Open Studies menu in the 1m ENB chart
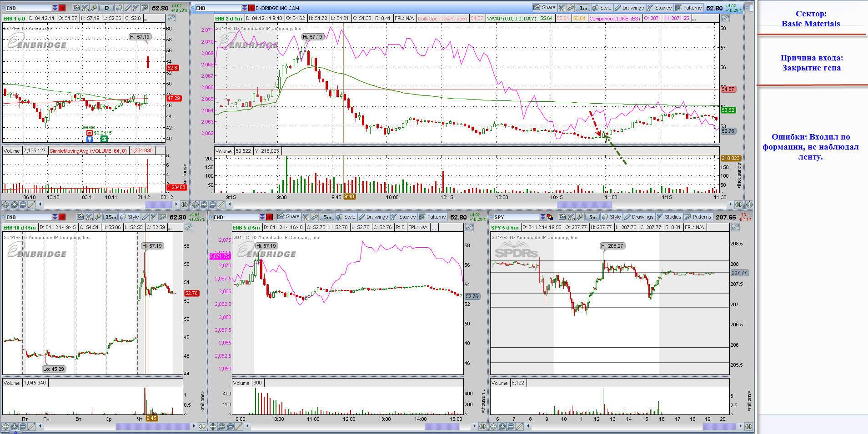The image size is (868, 434). click(x=659, y=8)
